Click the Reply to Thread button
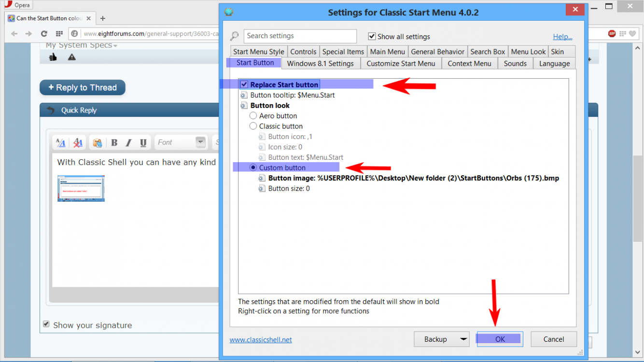 pos(83,87)
